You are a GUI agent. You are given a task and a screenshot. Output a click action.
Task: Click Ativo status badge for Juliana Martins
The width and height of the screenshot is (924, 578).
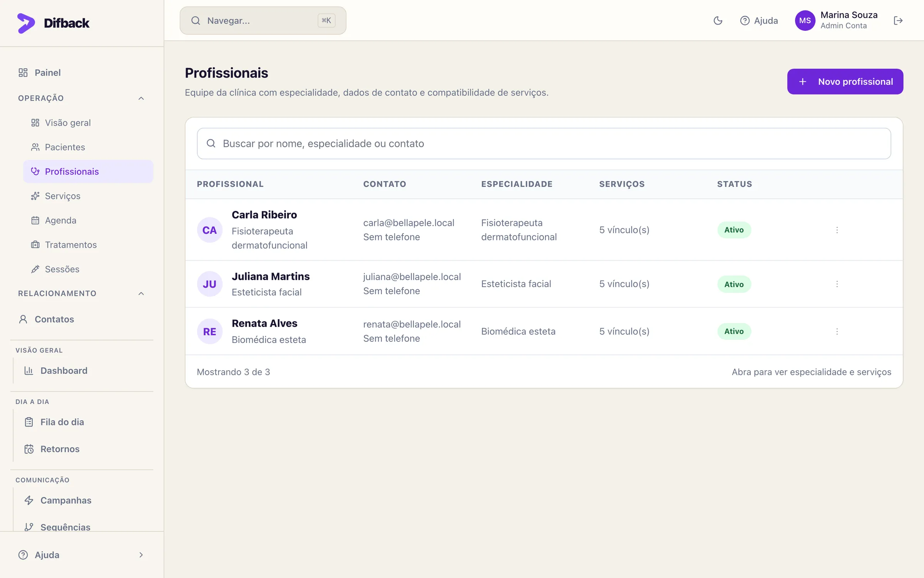[734, 284]
